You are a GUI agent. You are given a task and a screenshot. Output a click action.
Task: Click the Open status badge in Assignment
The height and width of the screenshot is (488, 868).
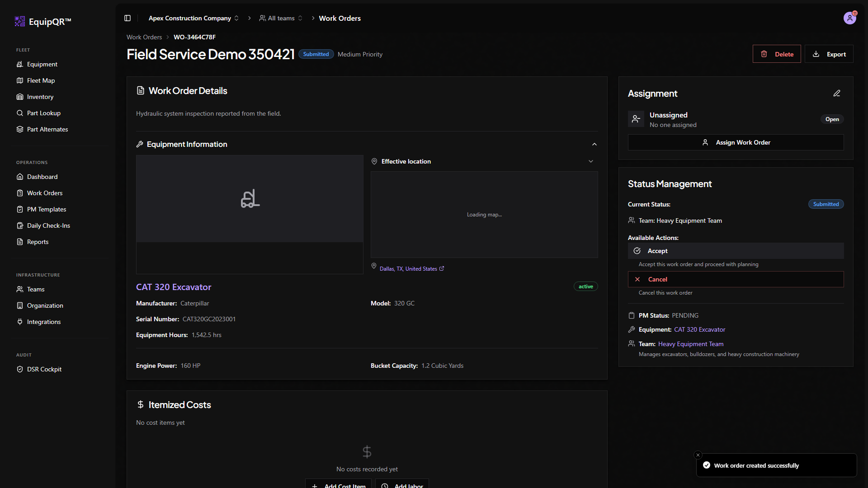(832, 119)
